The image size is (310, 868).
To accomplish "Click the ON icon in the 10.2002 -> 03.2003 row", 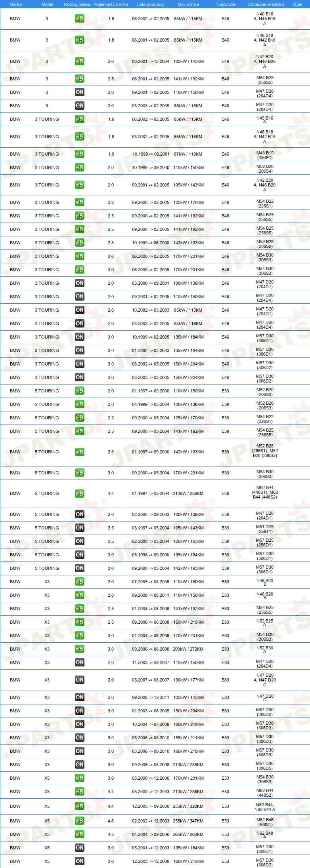I will click(79, 310).
